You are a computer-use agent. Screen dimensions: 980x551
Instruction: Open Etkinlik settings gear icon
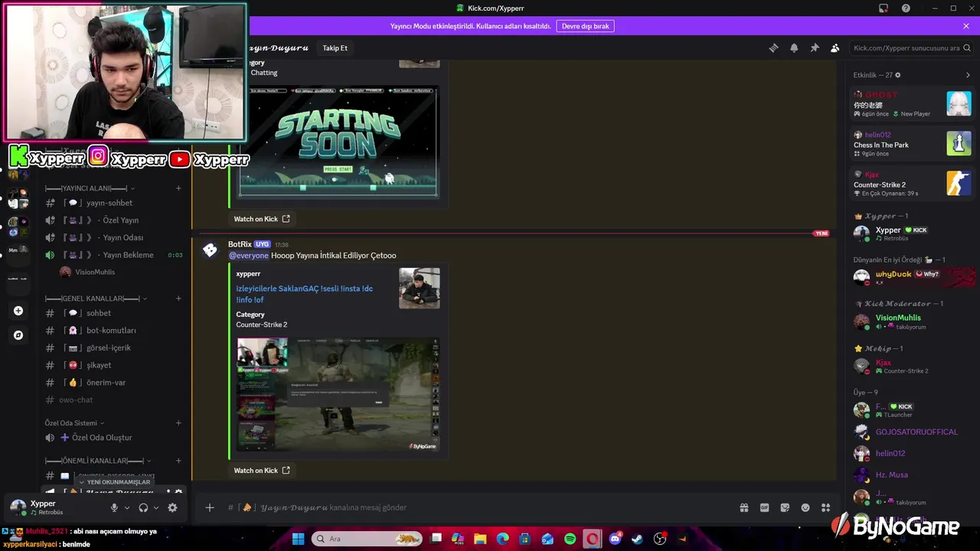tap(898, 75)
